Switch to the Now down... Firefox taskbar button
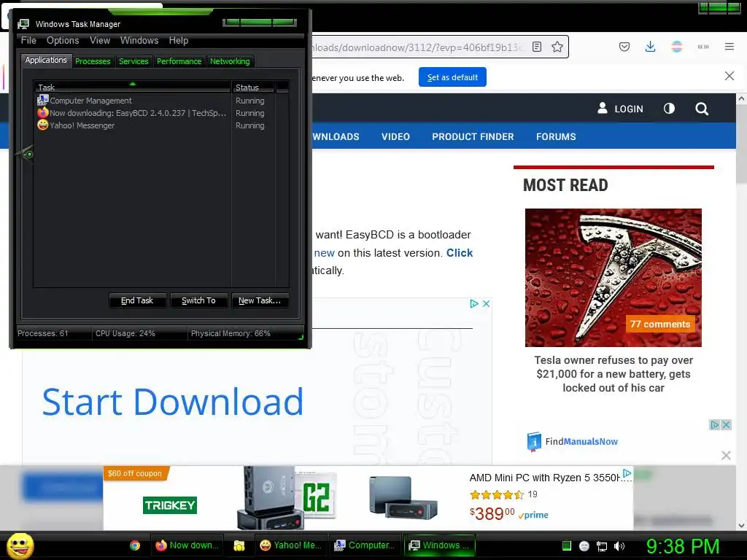747x560 pixels. pyautogui.click(x=187, y=545)
